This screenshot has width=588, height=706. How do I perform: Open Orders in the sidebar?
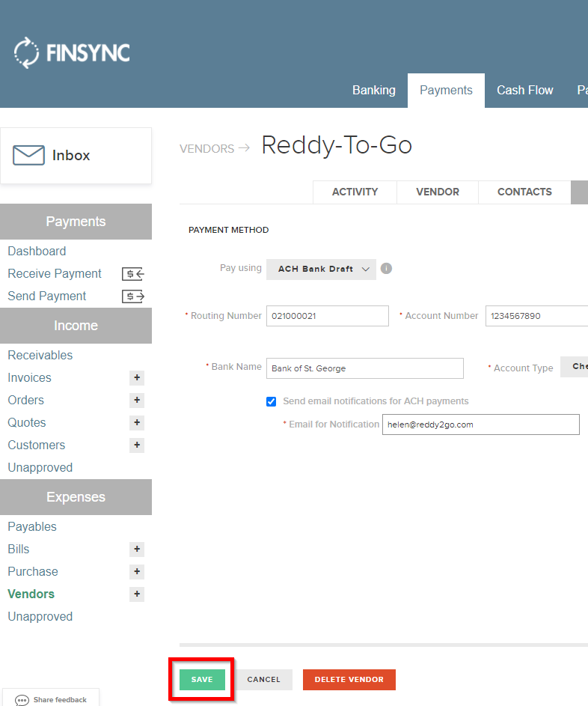[25, 401]
